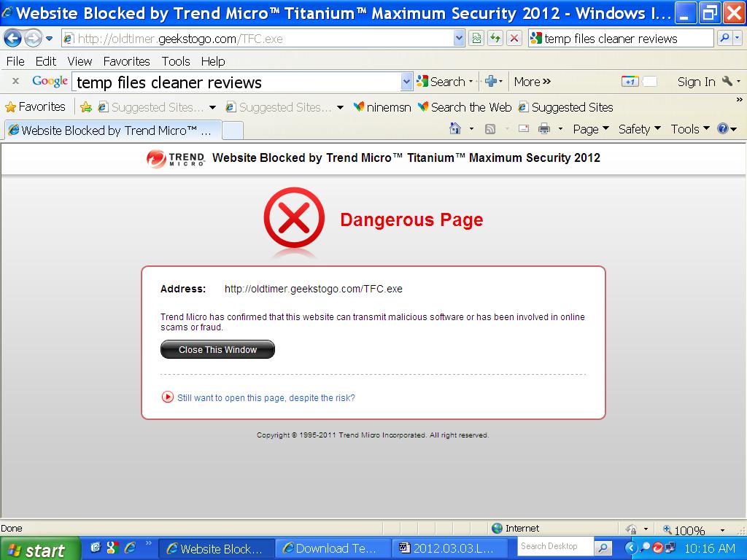Open search provider options dropdown
Viewport: 747px width, 560px height.
coord(738,39)
